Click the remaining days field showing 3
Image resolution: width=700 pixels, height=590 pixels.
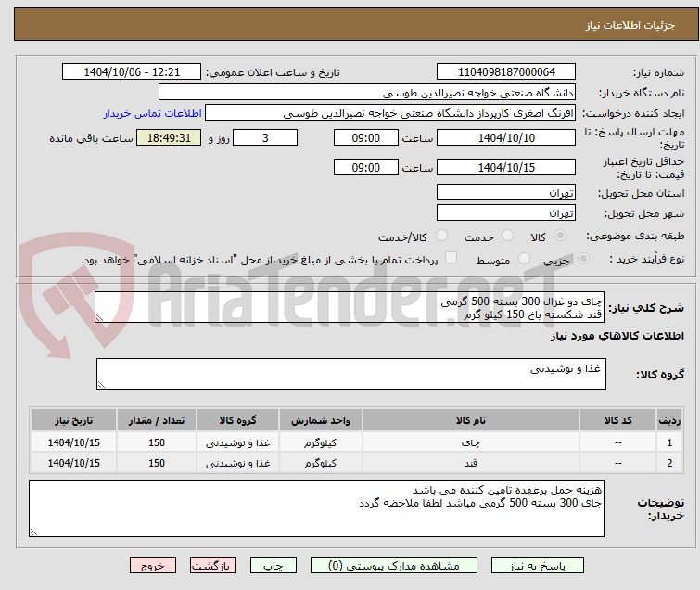point(265,137)
